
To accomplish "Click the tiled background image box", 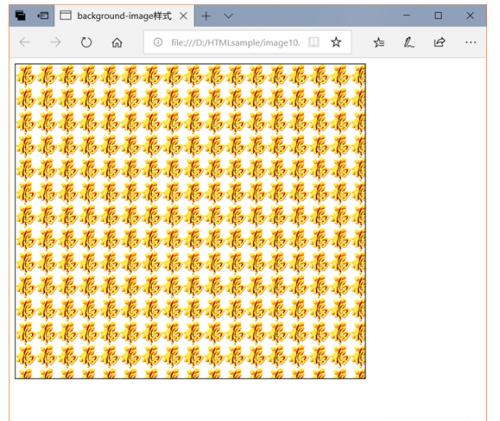I will pyautogui.click(x=190, y=221).
